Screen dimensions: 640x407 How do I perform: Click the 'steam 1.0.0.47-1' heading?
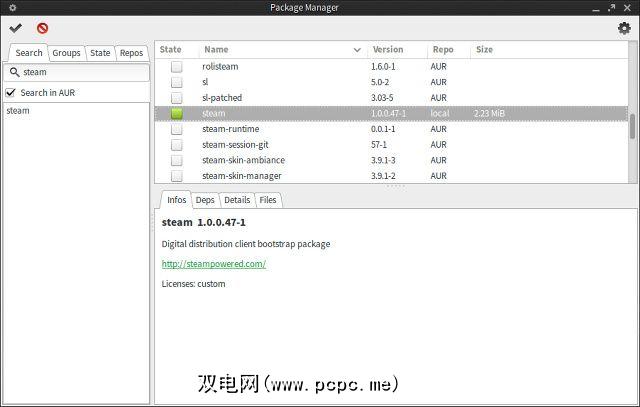(204, 222)
